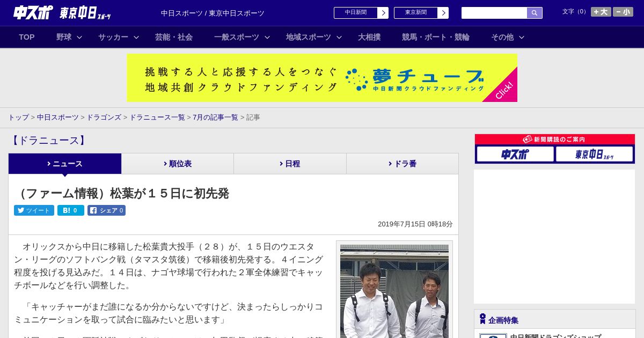The width and height of the screenshot is (644, 338).
Task: Expand 一般スポーツ dropdown chevron
Action: click(267, 37)
